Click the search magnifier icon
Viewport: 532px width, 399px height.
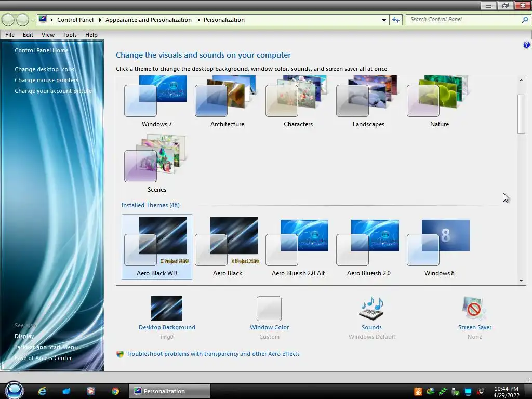tap(525, 20)
